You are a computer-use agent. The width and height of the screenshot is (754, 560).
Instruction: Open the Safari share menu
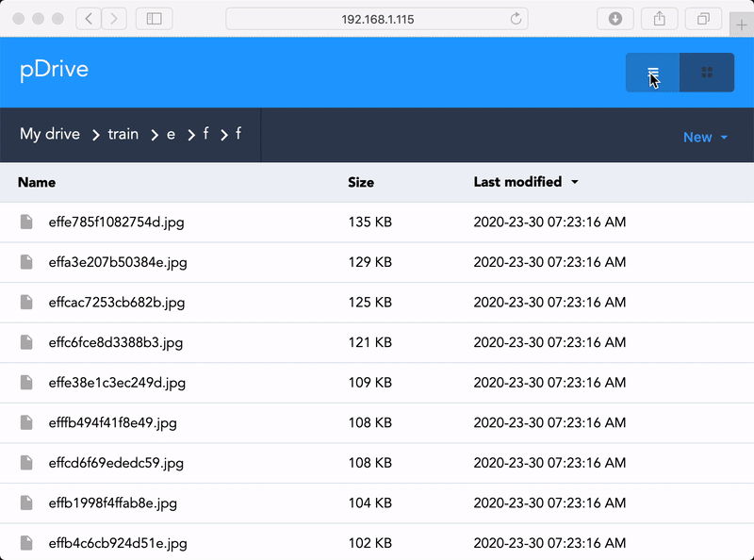coord(659,18)
